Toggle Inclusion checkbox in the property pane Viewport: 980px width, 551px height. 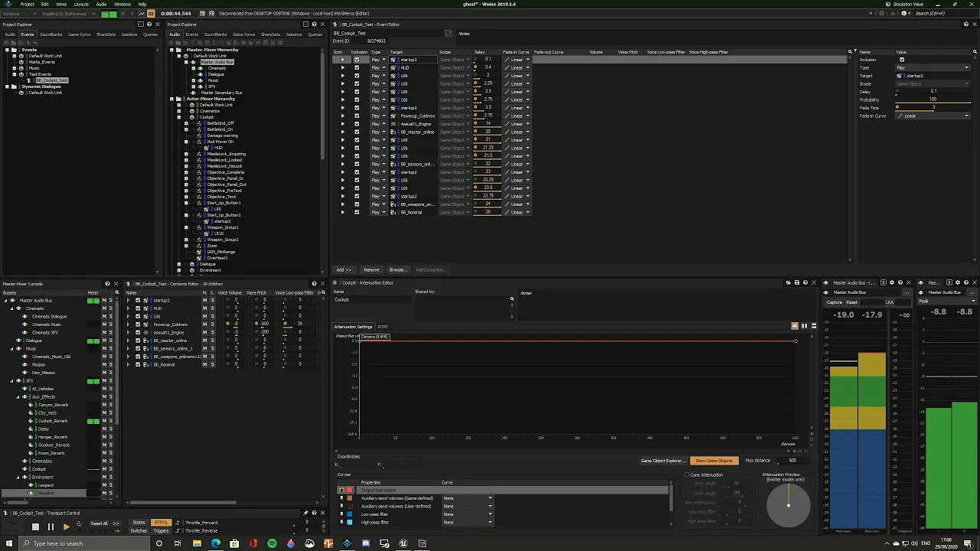(x=901, y=60)
